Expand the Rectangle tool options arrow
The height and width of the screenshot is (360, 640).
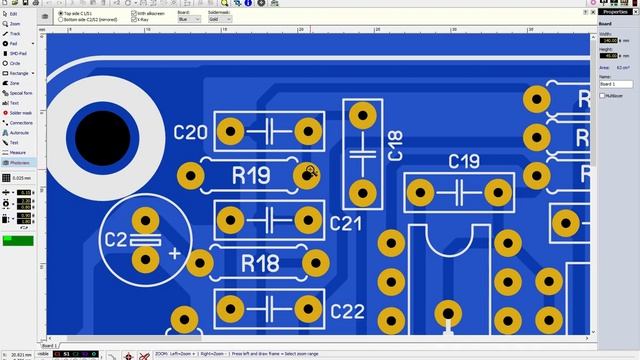[33, 73]
